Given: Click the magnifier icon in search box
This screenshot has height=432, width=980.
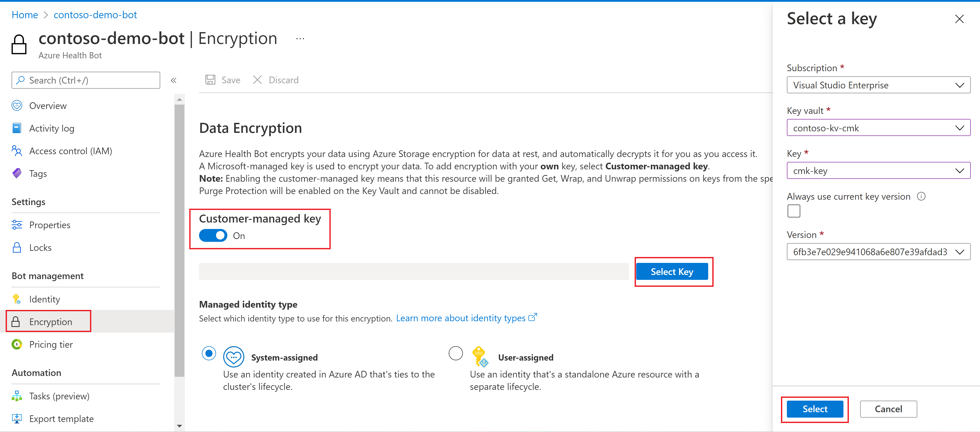Looking at the screenshot, I should [x=21, y=80].
